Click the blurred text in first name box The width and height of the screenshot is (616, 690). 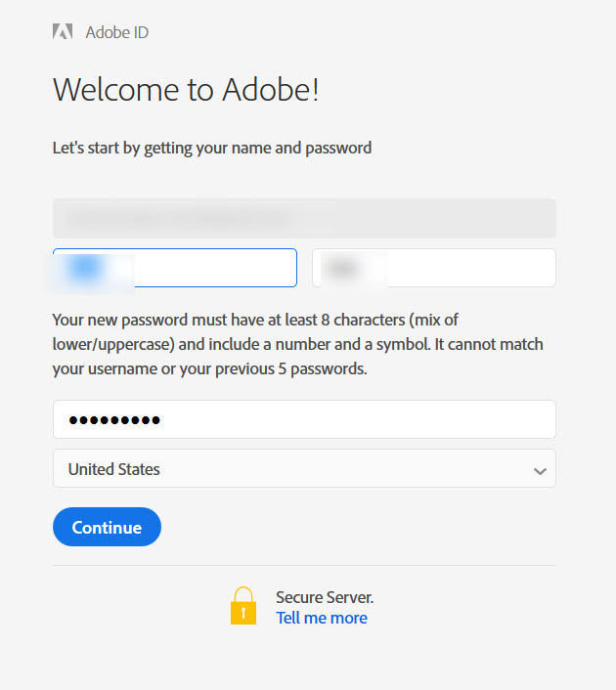[85, 268]
